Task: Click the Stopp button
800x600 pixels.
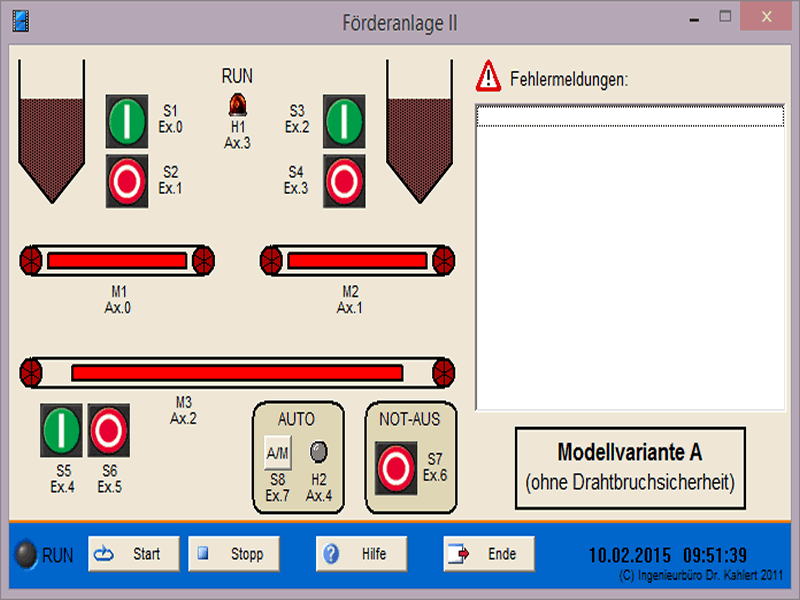Action: (233, 554)
